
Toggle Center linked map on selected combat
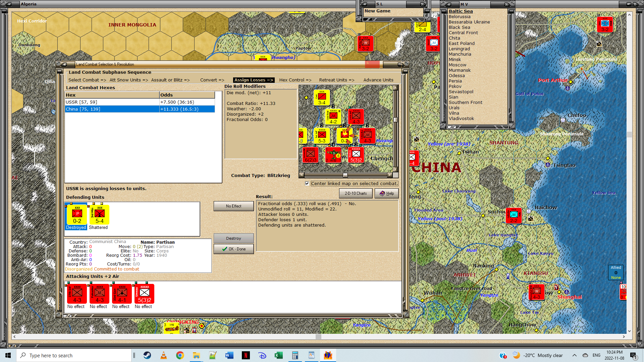coord(307,183)
